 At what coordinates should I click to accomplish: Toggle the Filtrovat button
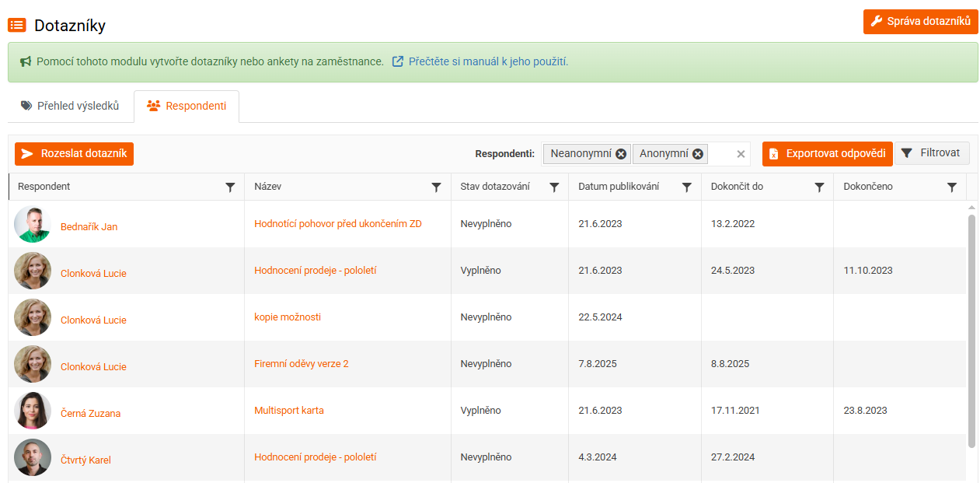point(932,153)
